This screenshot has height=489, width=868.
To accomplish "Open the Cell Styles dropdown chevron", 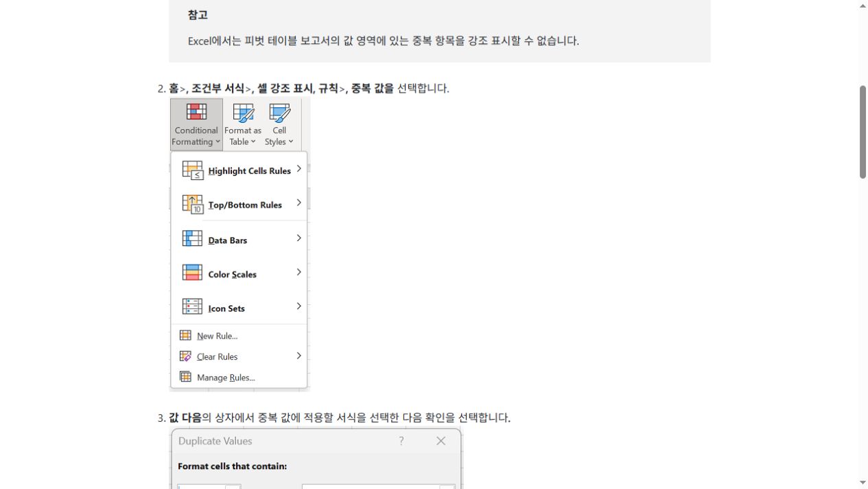I will [290, 142].
